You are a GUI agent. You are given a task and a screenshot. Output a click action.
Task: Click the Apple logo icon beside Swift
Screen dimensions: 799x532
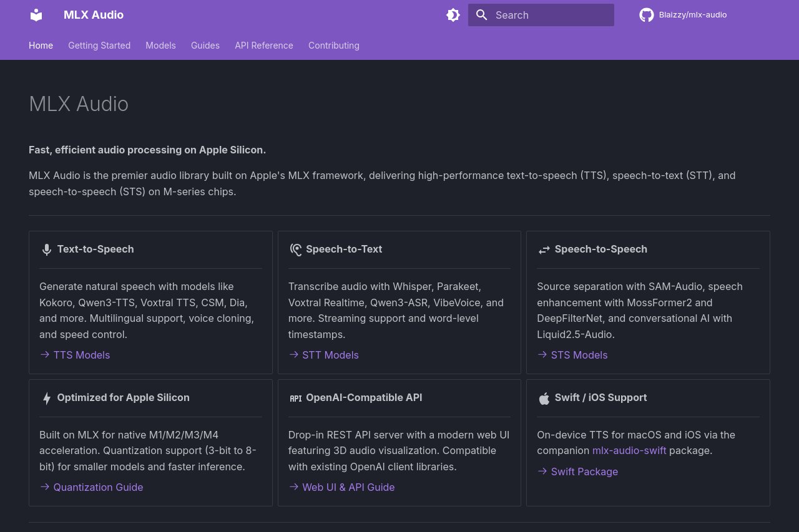pos(544,398)
